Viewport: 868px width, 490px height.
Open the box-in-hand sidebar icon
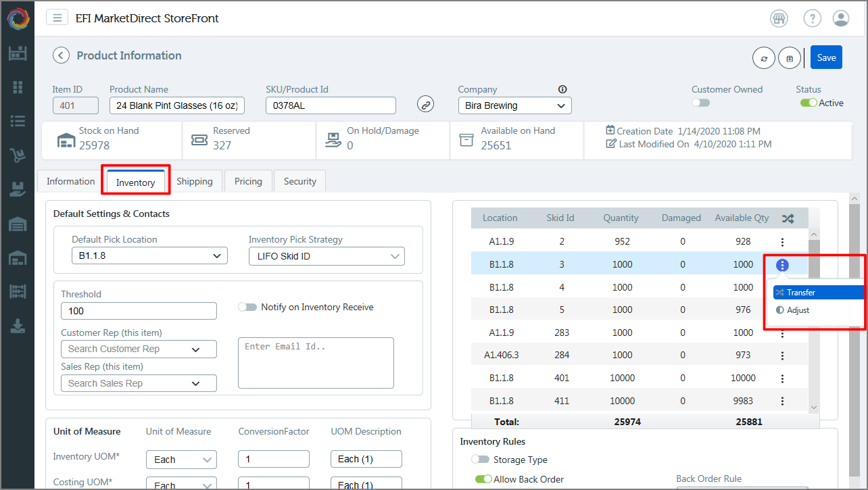(18, 190)
